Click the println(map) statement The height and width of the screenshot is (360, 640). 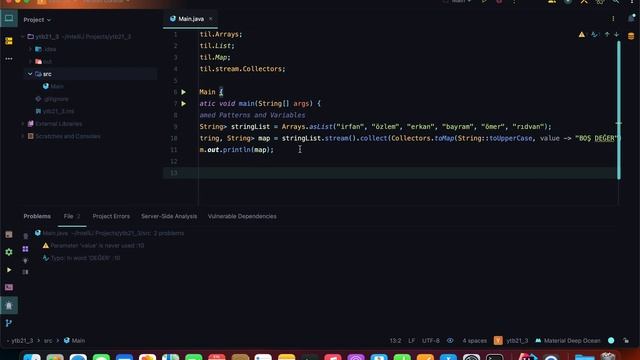(x=236, y=150)
